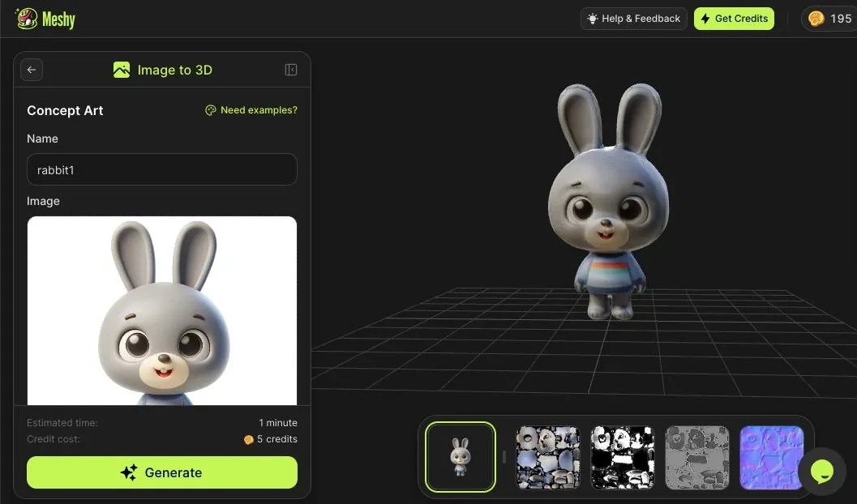
Task: Click the '1 minute' estimated time value
Action: (x=278, y=423)
